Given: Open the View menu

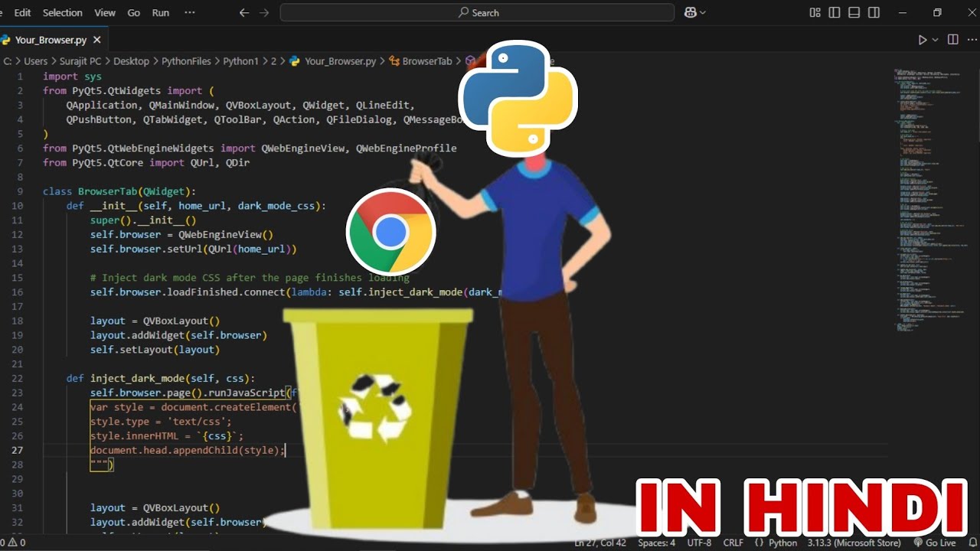Looking at the screenshot, I should [x=105, y=13].
